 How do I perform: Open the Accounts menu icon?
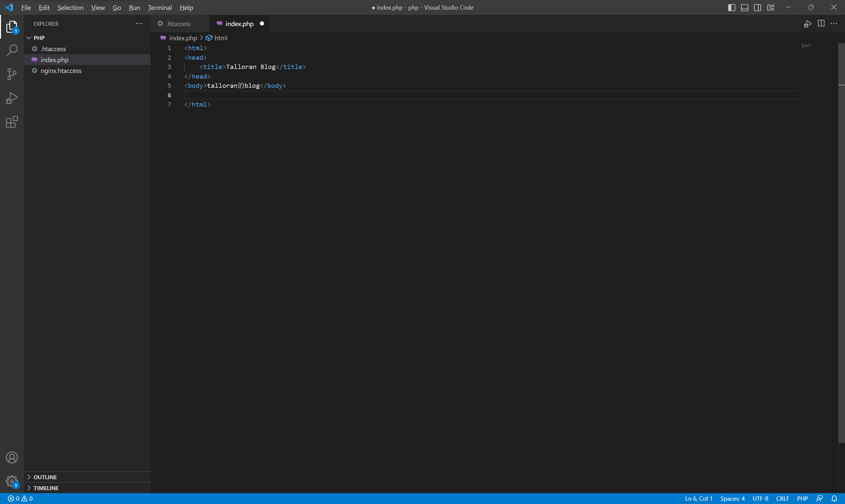(x=12, y=457)
